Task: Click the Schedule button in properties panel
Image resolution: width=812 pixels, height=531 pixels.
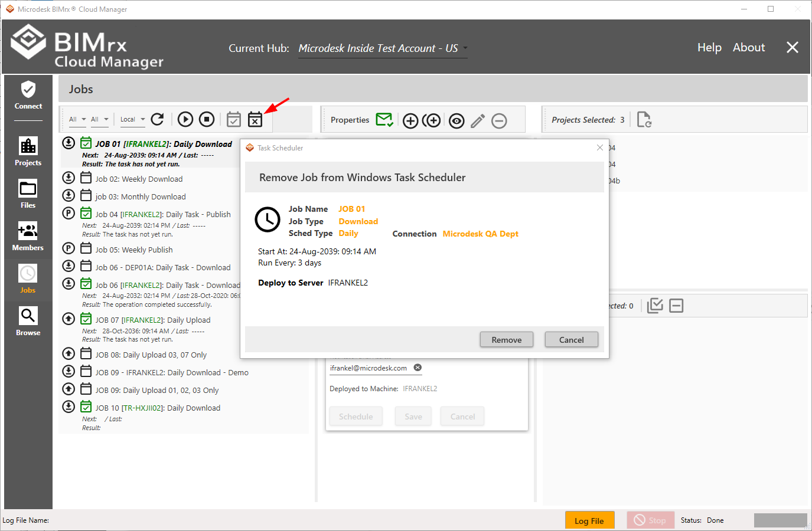Action: [x=356, y=416]
